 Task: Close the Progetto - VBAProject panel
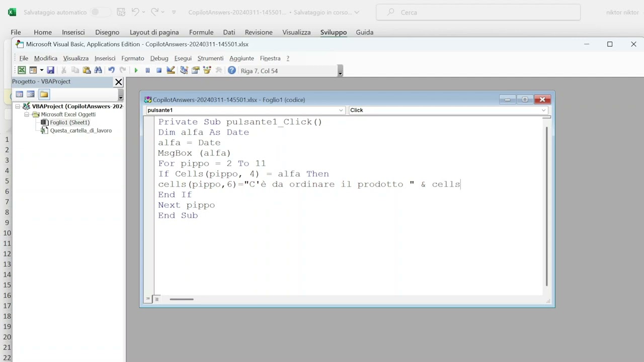(119, 82)
